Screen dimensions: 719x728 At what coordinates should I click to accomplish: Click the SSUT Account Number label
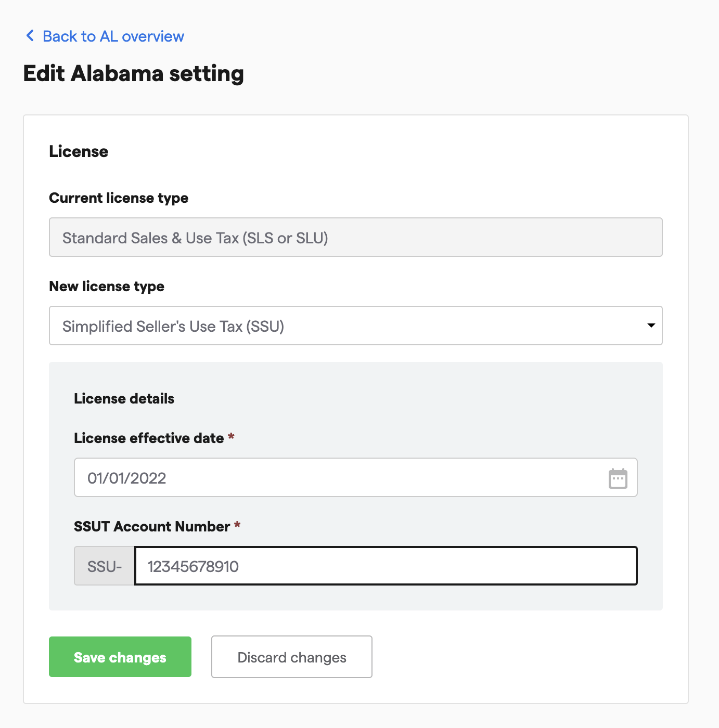(x=152, y=527)
